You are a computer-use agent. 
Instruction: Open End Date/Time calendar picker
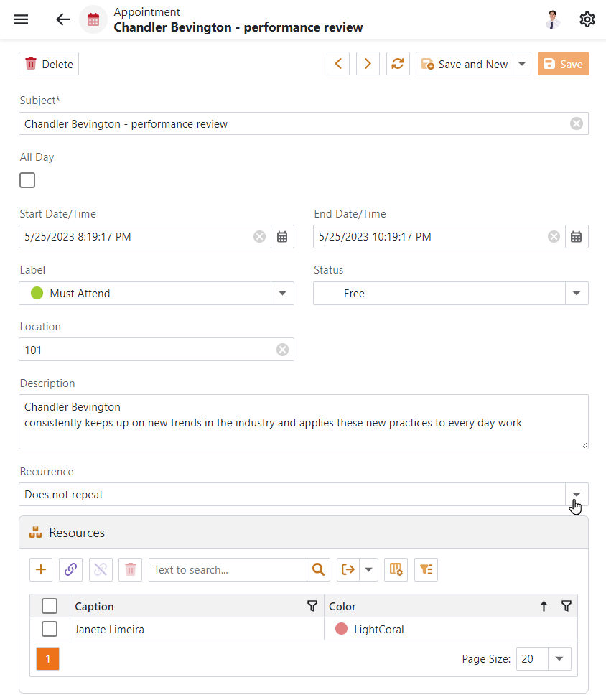coord(577,237)
